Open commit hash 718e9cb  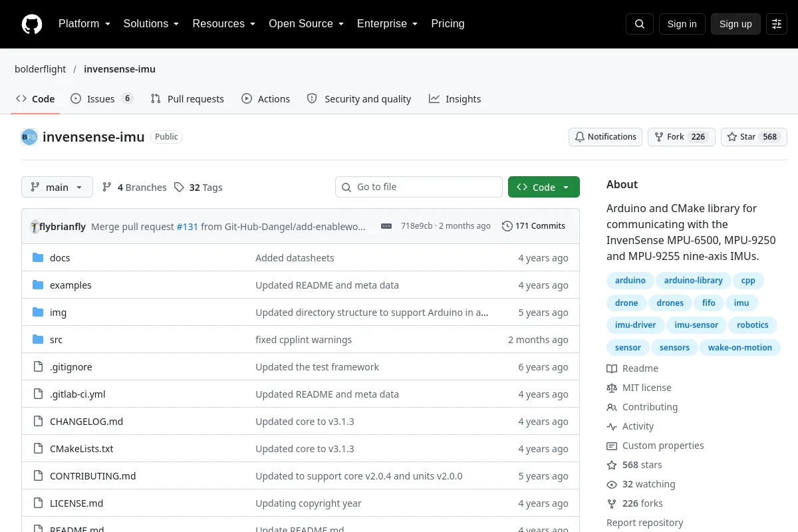tap(417, 226)
